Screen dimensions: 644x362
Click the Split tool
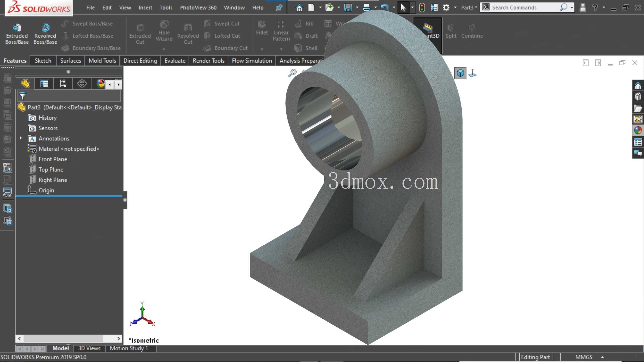coord(451,31)
